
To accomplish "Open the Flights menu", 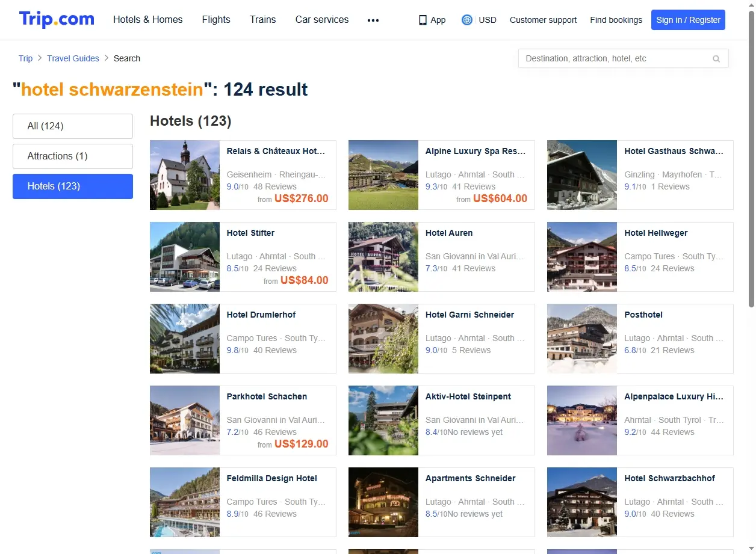I will (x=216, y=19).
